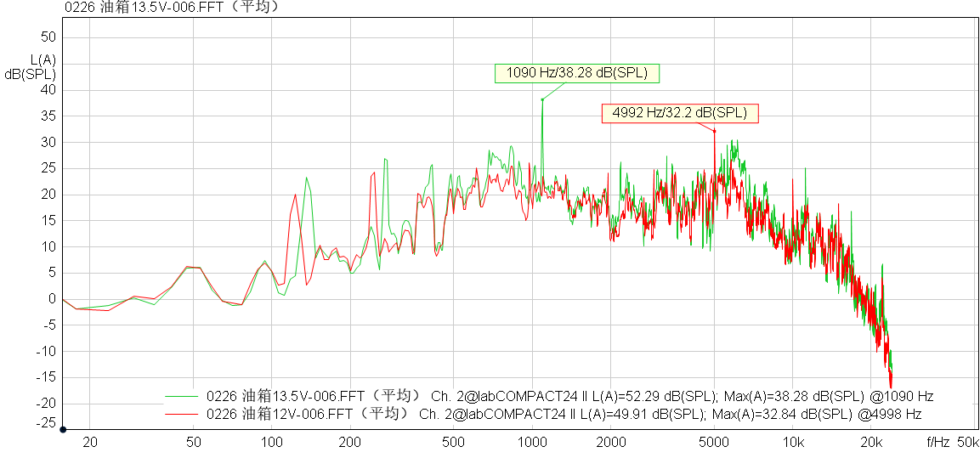The width and height of the screenshot is (980, 458).
Task: Click the 50k tick label on the frequency axis
Action: tap(968, 442)
